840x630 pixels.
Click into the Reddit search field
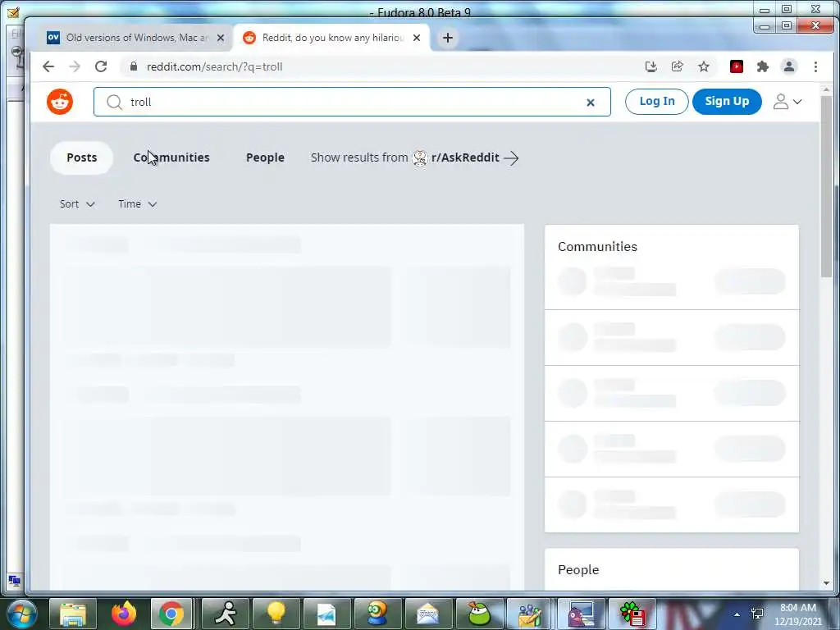tap(352, 102)
